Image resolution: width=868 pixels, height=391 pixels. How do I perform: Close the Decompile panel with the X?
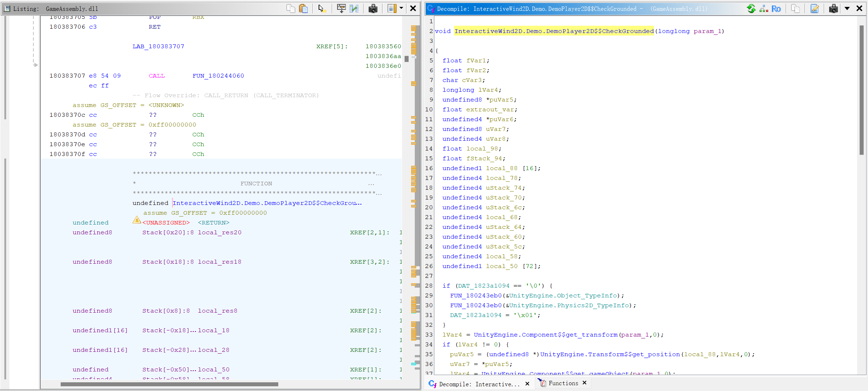pyautogui.click(x=859, y=8)
